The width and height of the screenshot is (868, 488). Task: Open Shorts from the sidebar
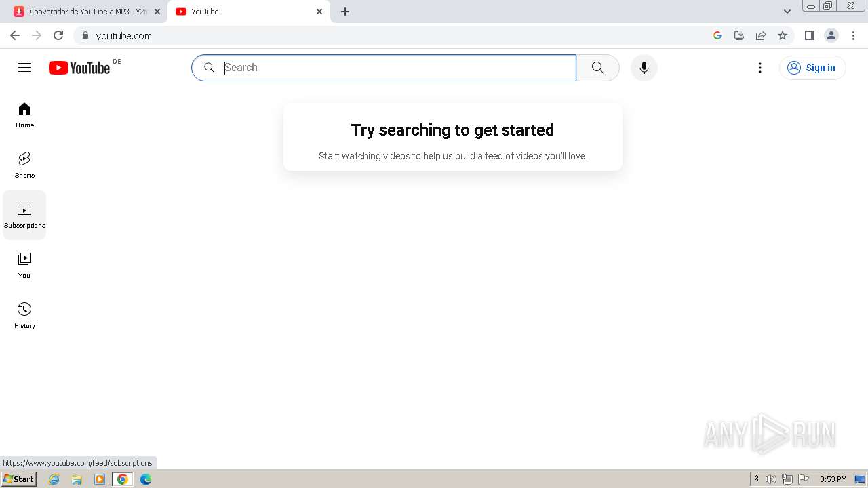24,165
